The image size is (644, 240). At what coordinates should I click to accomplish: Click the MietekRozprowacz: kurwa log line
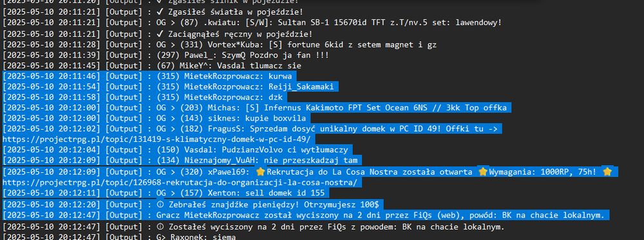149,76
